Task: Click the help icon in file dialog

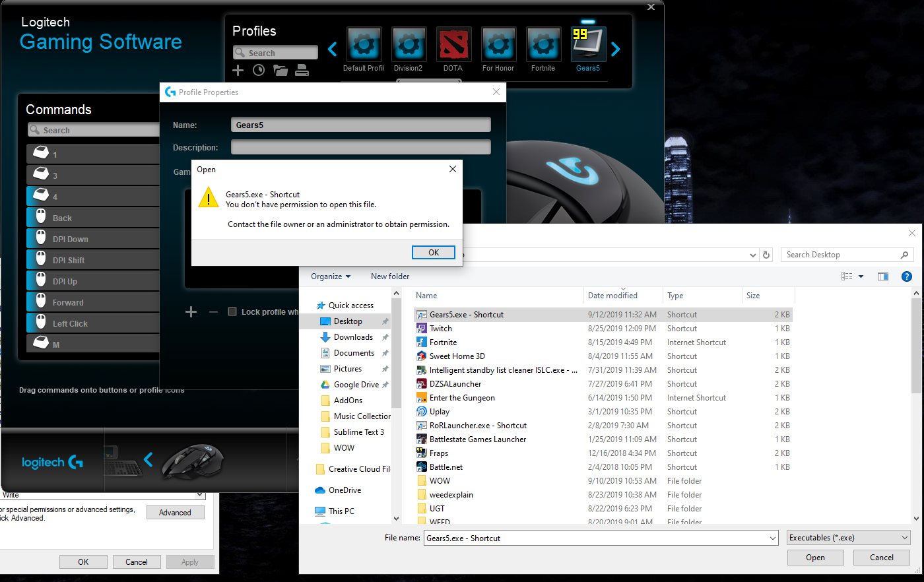Action: click(x=907, y=276)
